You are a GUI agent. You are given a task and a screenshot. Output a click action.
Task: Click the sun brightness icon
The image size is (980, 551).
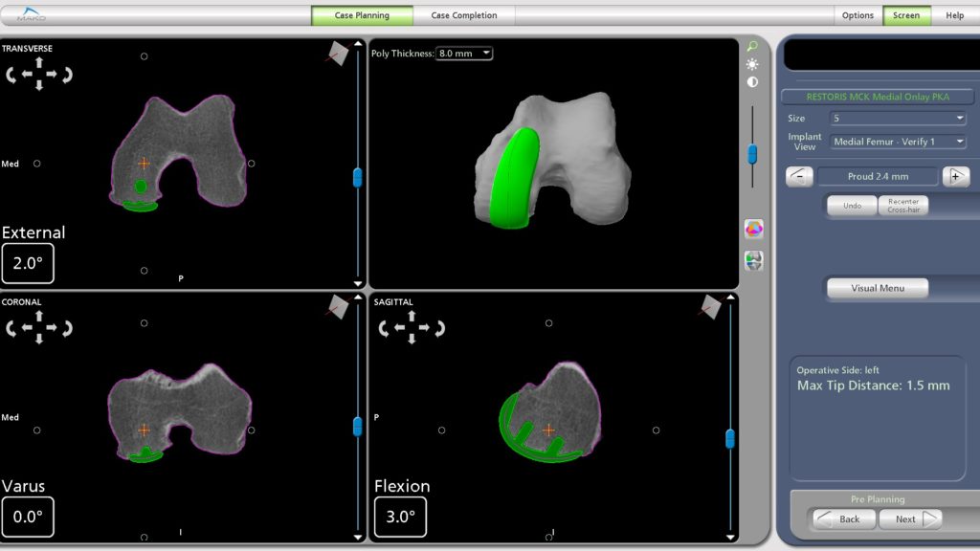[753, 64]
